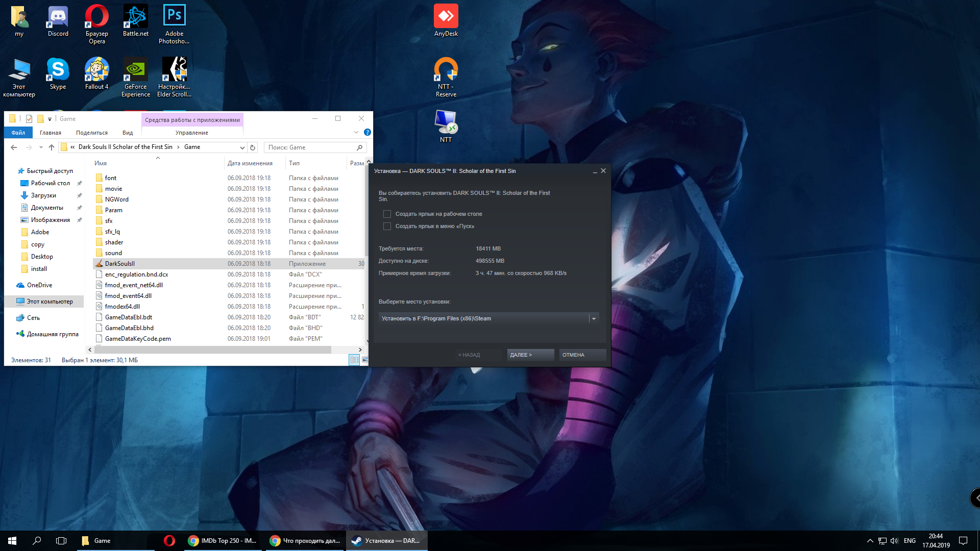Click the taskbar clock and date
980x551 pixels.
coord(936,541)
